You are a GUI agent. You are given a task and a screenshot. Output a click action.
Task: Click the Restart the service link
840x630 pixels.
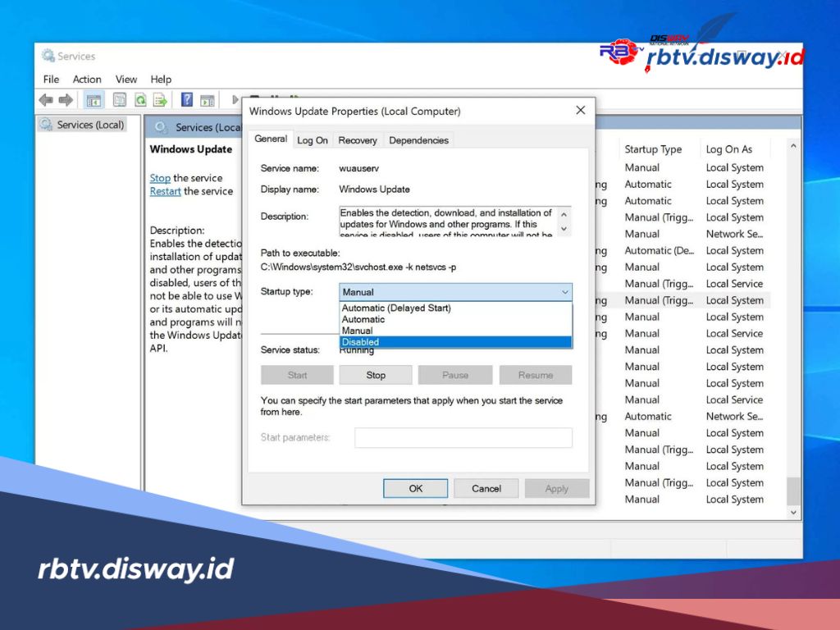pyautogui.click(x=165, y=191)
